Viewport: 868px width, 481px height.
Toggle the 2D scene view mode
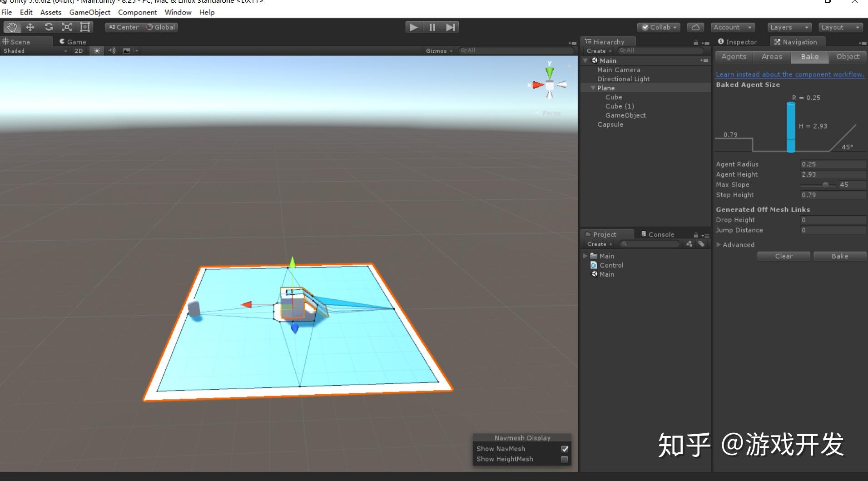coord(79,51)
